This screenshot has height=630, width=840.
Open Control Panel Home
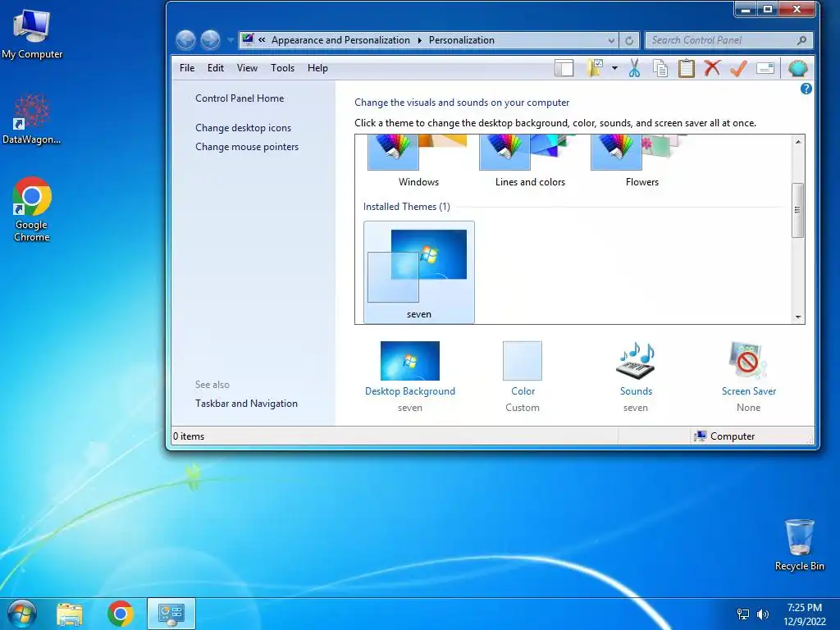click(240, 98)
